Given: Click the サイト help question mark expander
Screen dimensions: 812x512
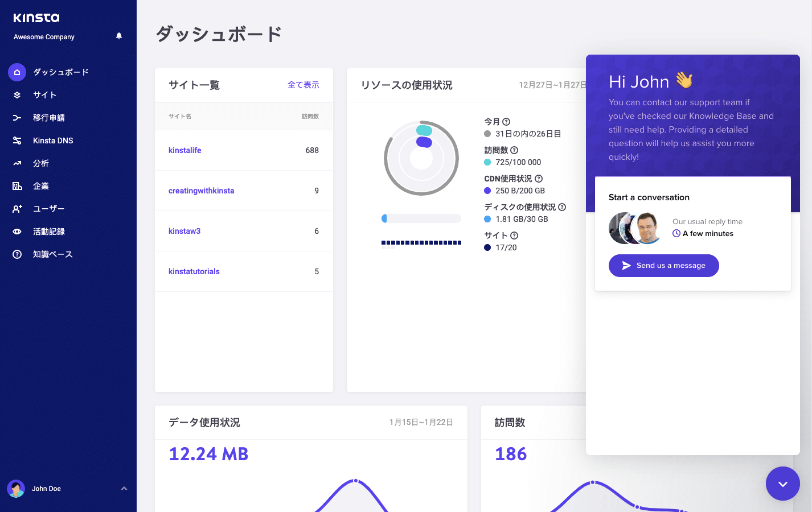Looking at the screenshot, I should (515, 235).
